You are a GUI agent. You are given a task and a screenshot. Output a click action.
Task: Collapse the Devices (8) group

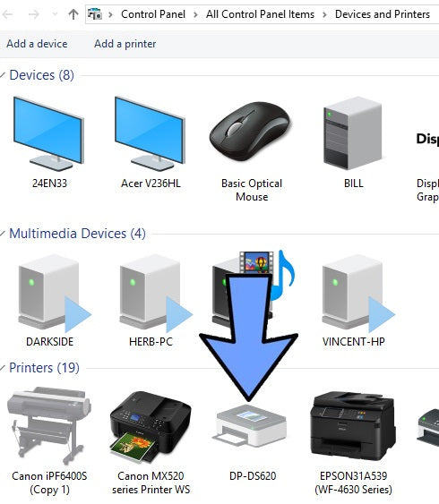click(x=3, y=75)
